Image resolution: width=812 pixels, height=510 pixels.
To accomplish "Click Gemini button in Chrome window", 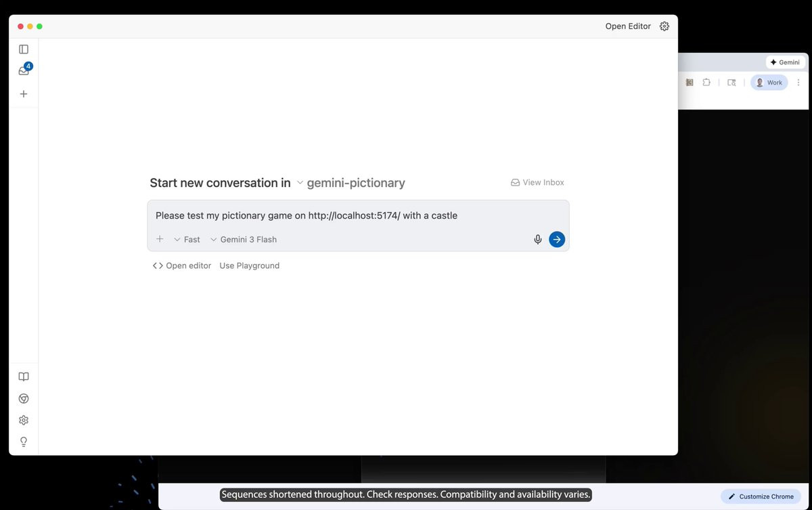I will (x=785, y=62).
